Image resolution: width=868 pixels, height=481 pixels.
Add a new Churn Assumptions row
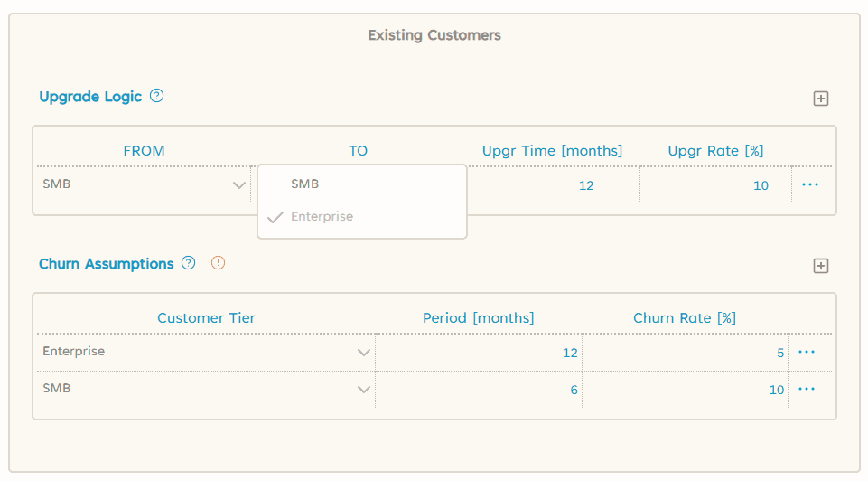[820, 266]
